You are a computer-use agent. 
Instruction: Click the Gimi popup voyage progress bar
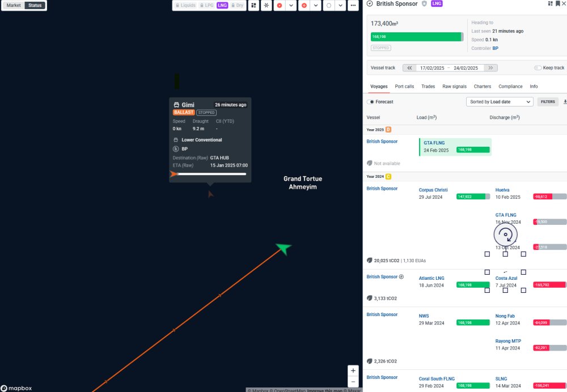[x=210, y=174]
